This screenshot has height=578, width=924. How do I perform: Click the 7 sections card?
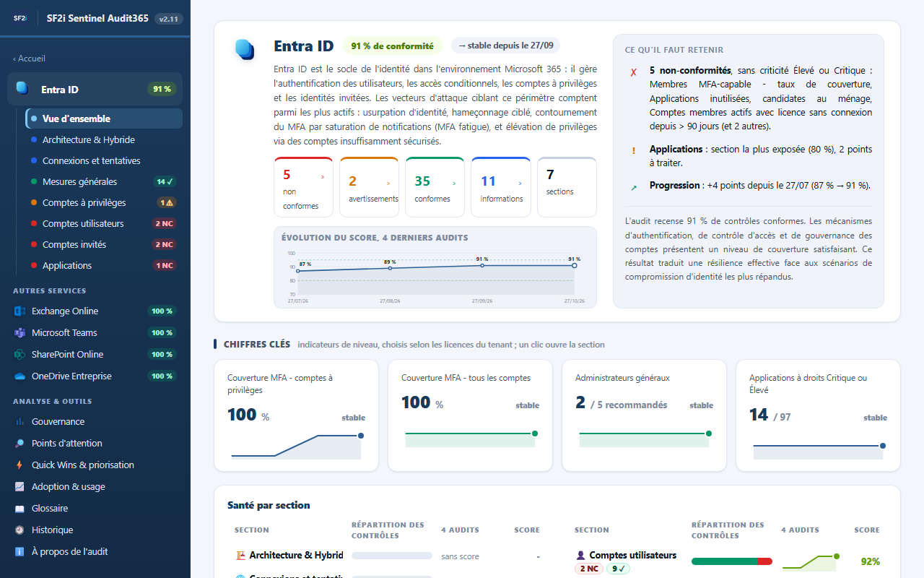567,187
